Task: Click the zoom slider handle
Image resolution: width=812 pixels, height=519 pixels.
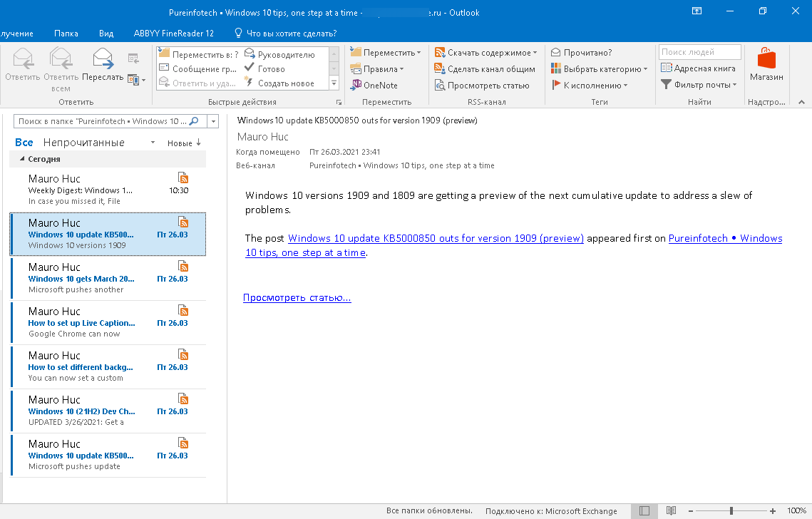Action: (x=731, y=511)
